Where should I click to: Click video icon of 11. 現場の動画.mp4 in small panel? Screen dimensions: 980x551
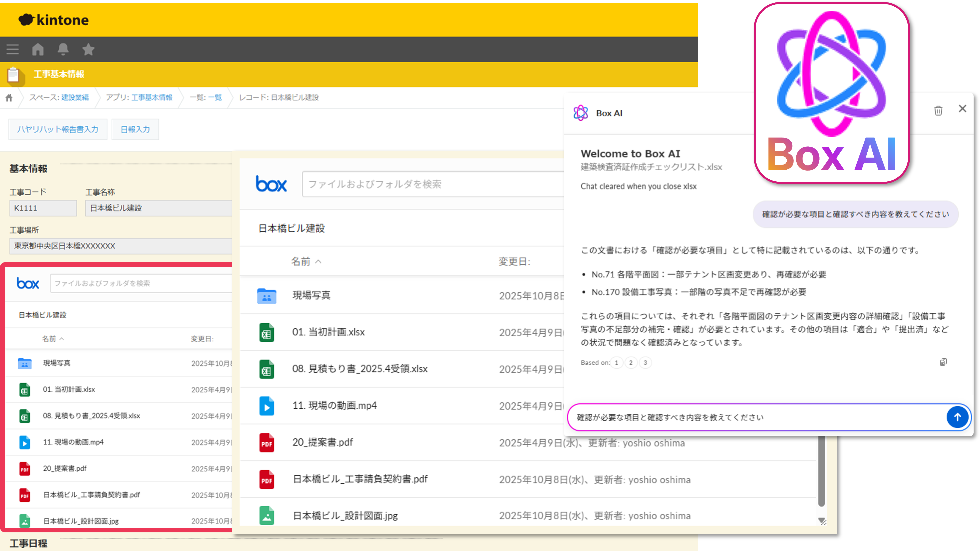pyautogui.click(x=25, y=442)
